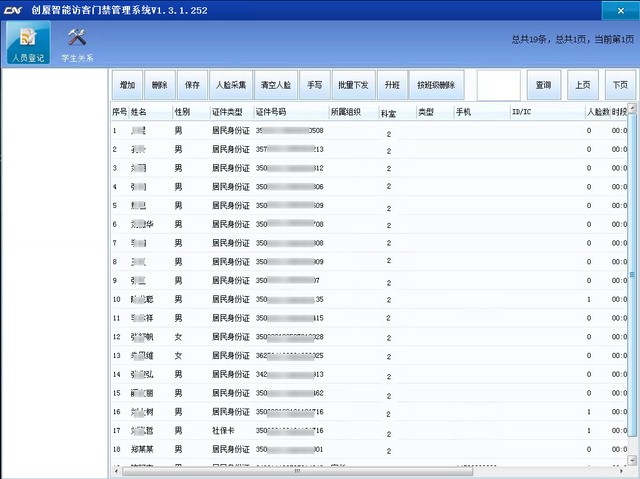This screenshot has height=479, width=640.
Task: Click the 增加 add button
Action: [127, 86]
